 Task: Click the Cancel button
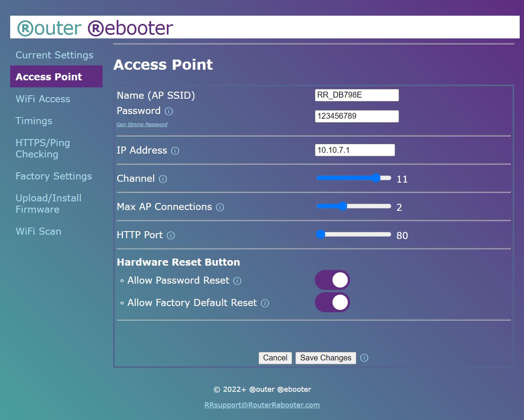(x=275, y=358)
